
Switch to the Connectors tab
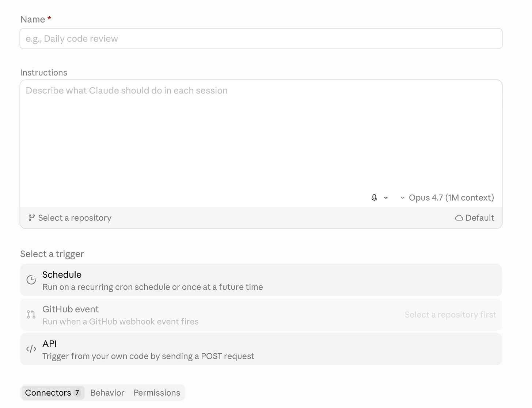coord(53,393)
